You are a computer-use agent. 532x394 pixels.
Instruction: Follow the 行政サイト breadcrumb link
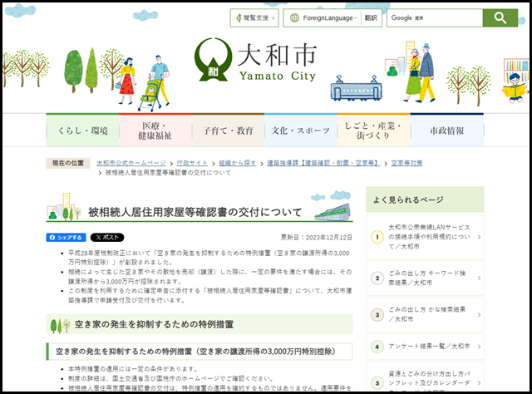coord(192,163)
